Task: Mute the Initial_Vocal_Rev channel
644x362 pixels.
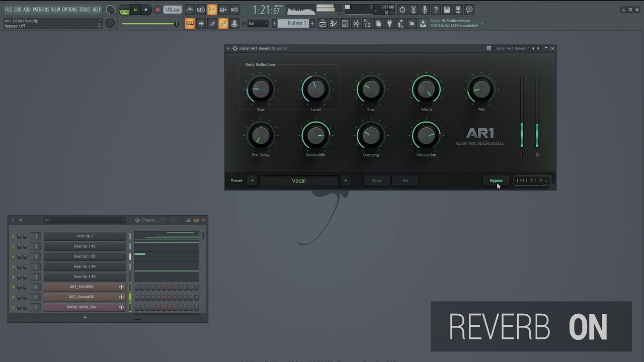Action: (14, 307)
